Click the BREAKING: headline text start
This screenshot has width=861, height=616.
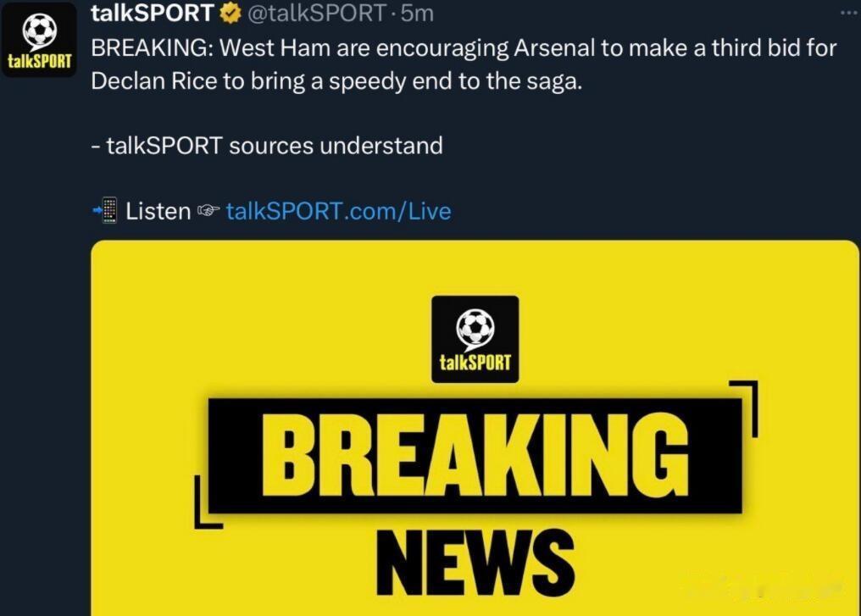point(152,47)
